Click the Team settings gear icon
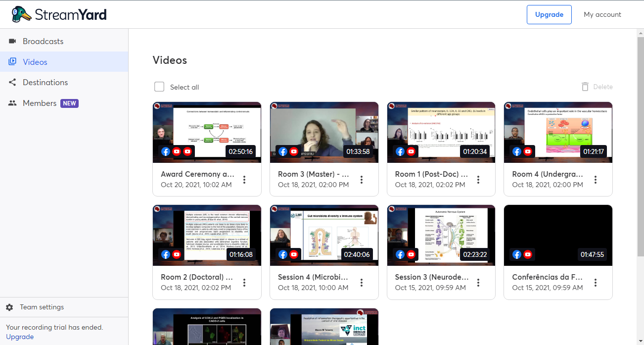 click(9, 307)
